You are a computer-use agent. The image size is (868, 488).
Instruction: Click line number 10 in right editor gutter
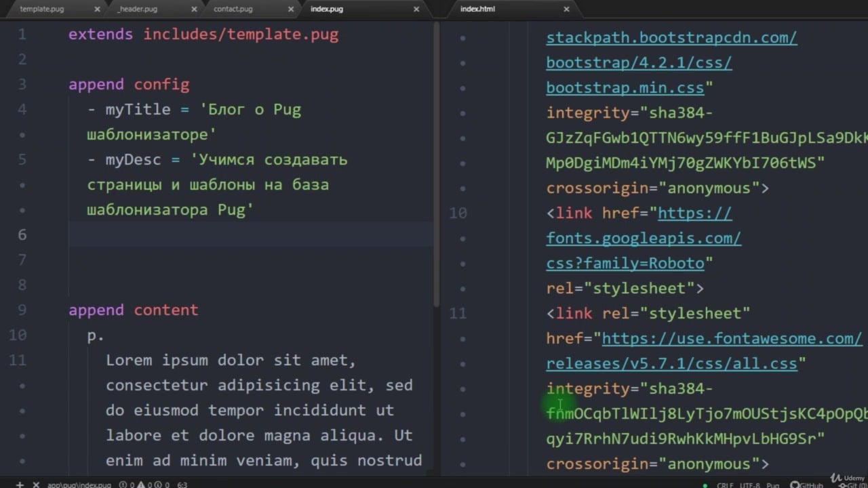point(458,213)
